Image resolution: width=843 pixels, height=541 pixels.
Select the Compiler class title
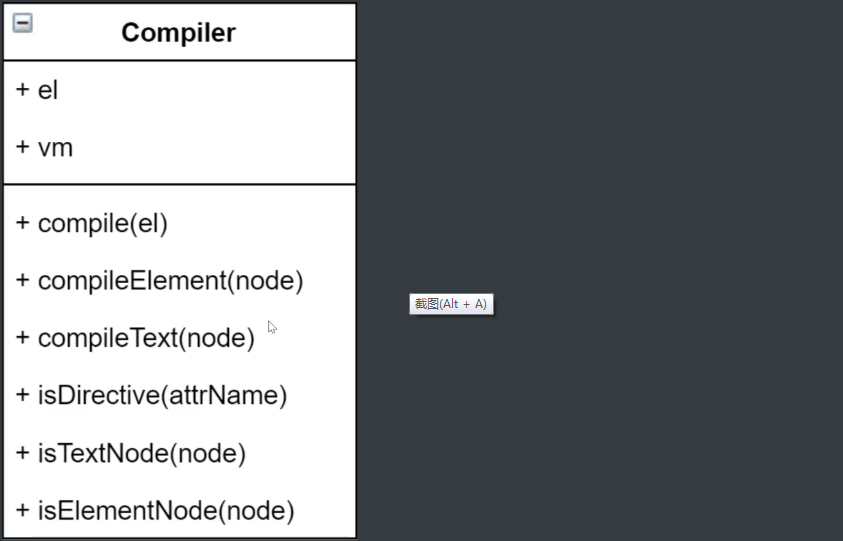[178, 33]
